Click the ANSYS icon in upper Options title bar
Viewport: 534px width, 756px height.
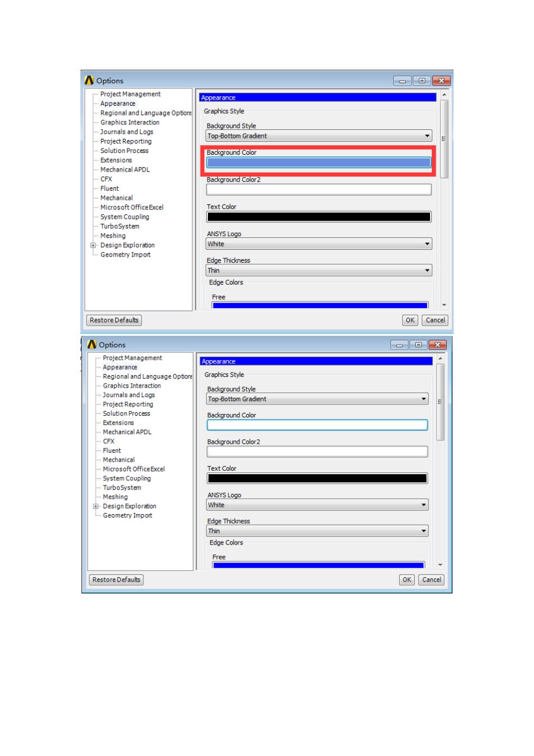89,80
